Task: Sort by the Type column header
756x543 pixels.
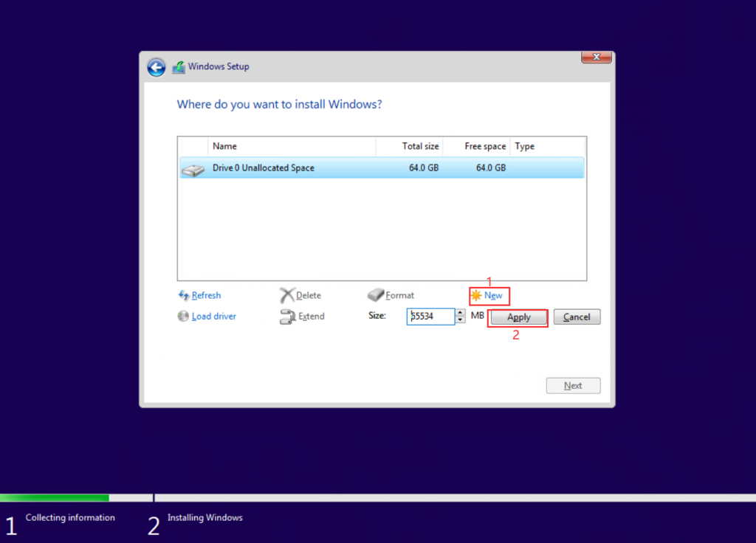Action: coord(549,146)
